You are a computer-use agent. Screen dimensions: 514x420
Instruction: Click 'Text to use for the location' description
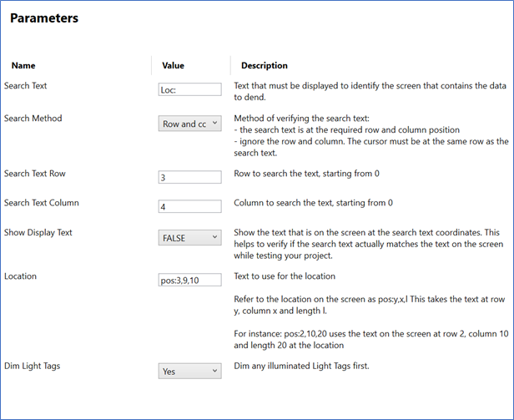(285, 276)
